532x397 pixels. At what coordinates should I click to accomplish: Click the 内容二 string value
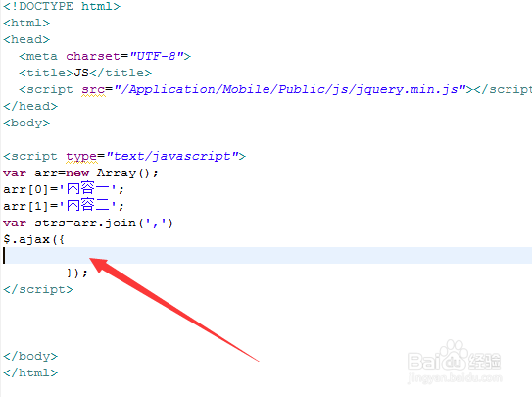coord(88,205)
